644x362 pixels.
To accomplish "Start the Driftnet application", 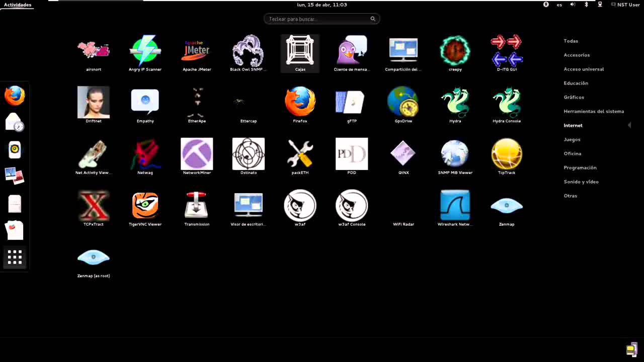I will click(94, 105).
